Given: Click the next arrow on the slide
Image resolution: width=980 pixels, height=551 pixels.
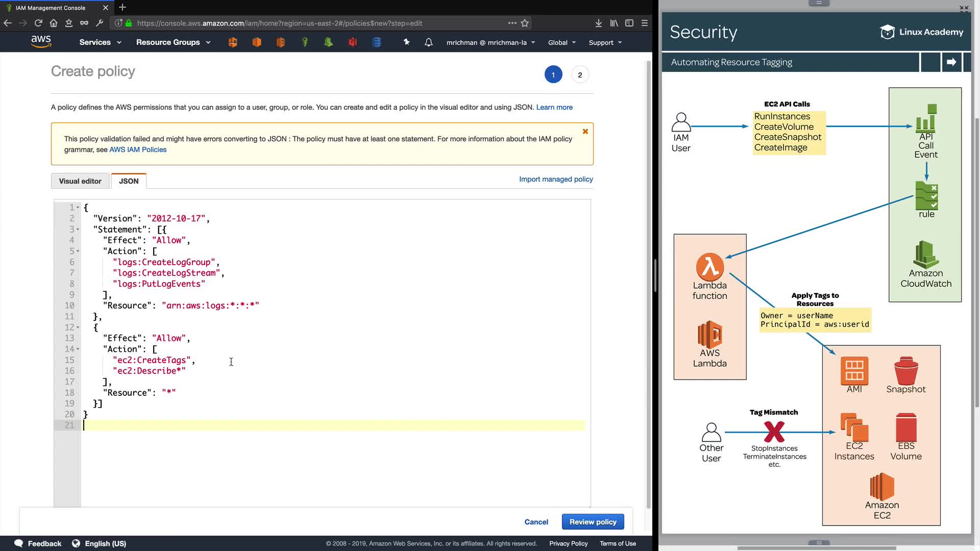Looking at the screenshot, I should coord(951,62).
